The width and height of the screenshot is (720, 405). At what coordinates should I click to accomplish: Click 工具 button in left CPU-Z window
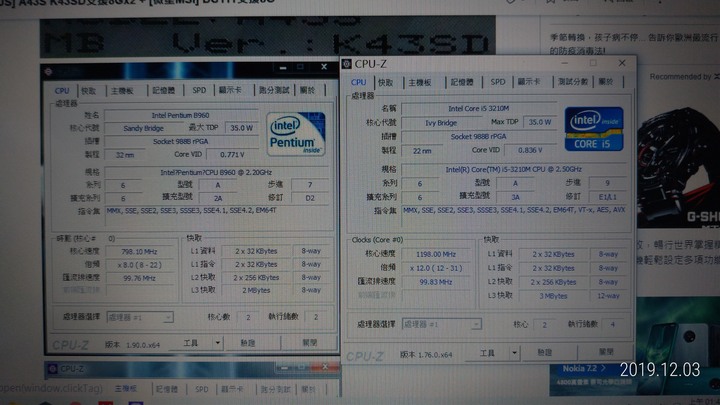click(191, 343)
